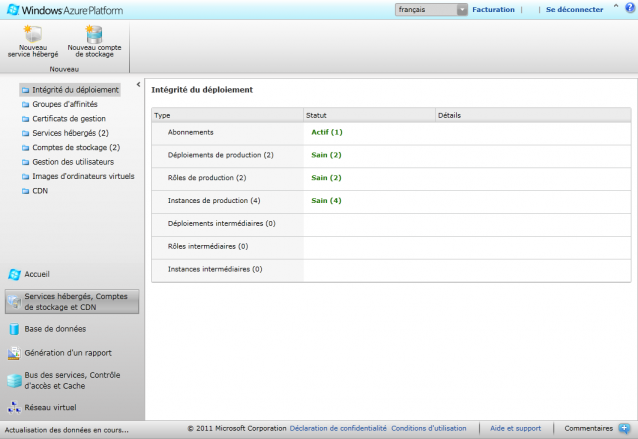Click the Commentaires feedback bubble icon
The height and width of the screenshot is (439, 638).
624,428
